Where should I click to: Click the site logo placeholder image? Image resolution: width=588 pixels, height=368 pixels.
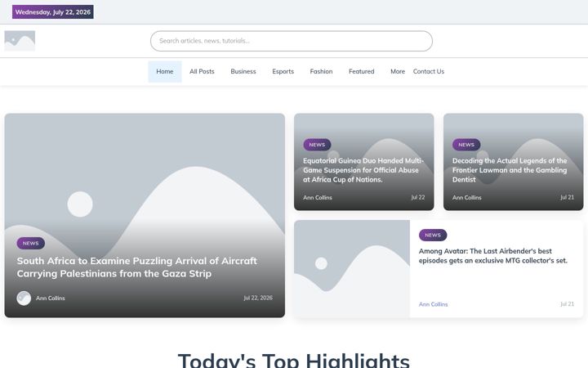coord(20,41)
